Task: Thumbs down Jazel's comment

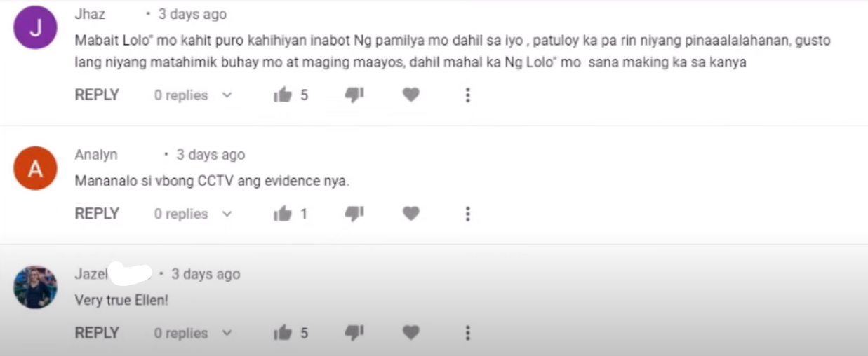Action: (x=354, y=333)
